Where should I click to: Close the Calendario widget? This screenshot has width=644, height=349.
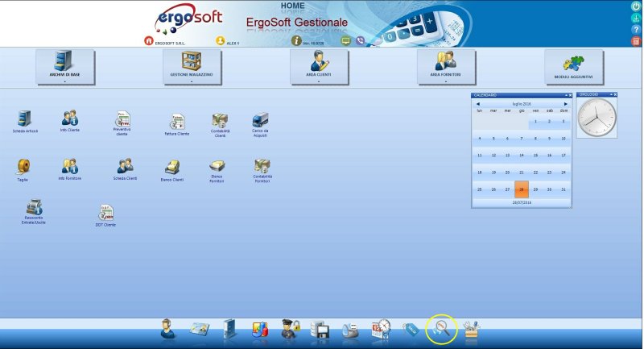pos(570,95)
